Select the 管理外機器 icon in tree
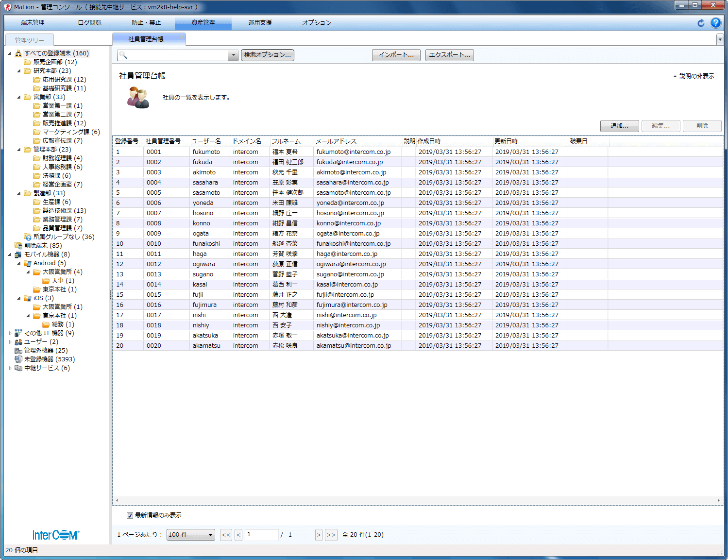Viewport: 728px width, 560px height. [x=18, y=351]
